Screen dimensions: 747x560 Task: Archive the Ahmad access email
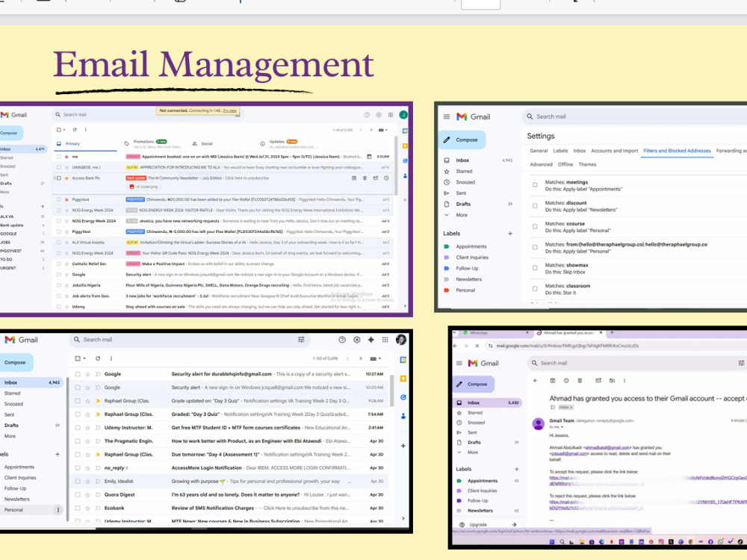(553, 381)
